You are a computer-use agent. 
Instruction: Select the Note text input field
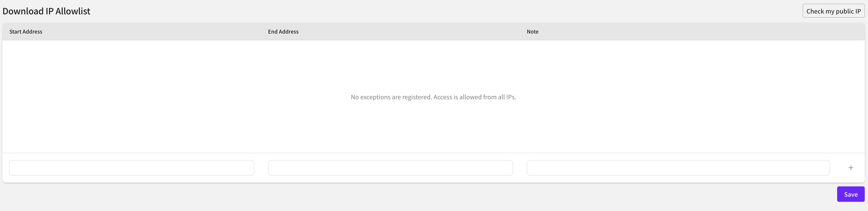(678, 168)
